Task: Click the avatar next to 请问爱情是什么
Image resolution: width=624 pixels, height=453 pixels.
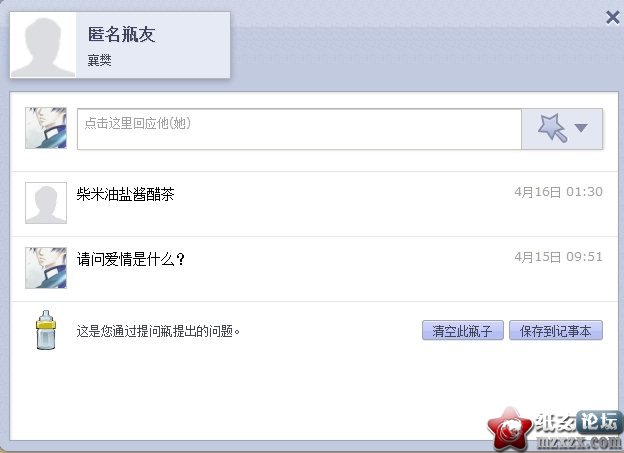Action: (46, 268)
